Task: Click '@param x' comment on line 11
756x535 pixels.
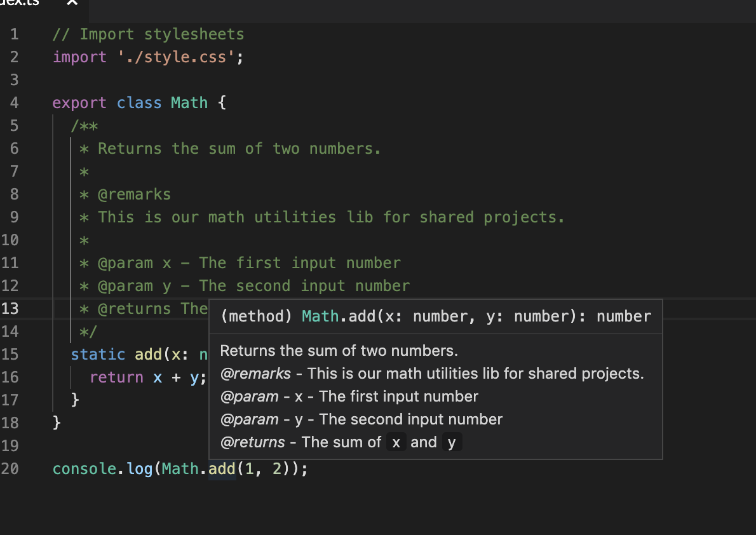Action: click(240, 263)
